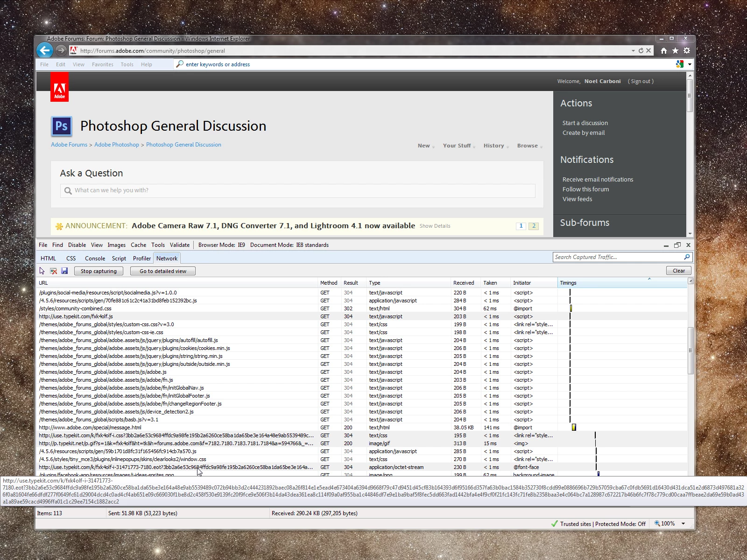Viewport: 747px width, 560px height.
Task: Open the Images menu in Developer Tools
Action: coord(117,245)
